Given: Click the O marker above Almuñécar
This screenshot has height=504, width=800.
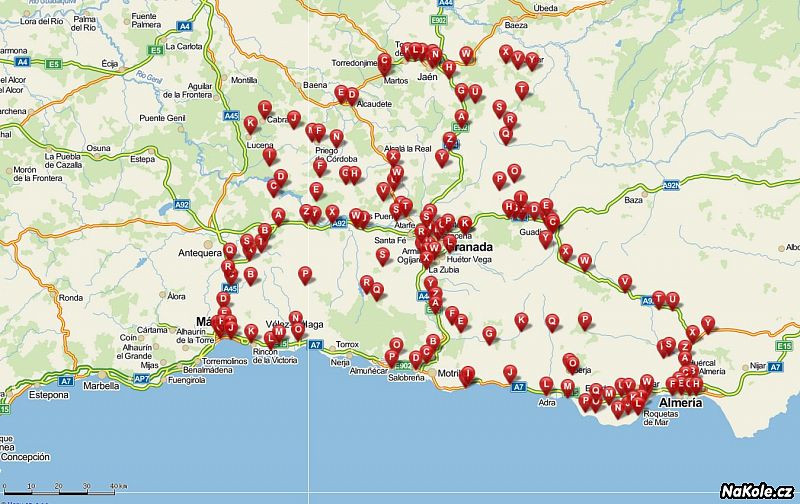Looking at the screenshot, I should pos(396,346).
